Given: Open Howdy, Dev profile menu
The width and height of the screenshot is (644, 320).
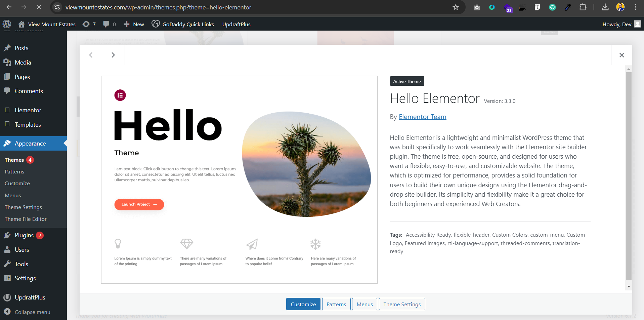Looking at the screenshot, I should point(621,24).
